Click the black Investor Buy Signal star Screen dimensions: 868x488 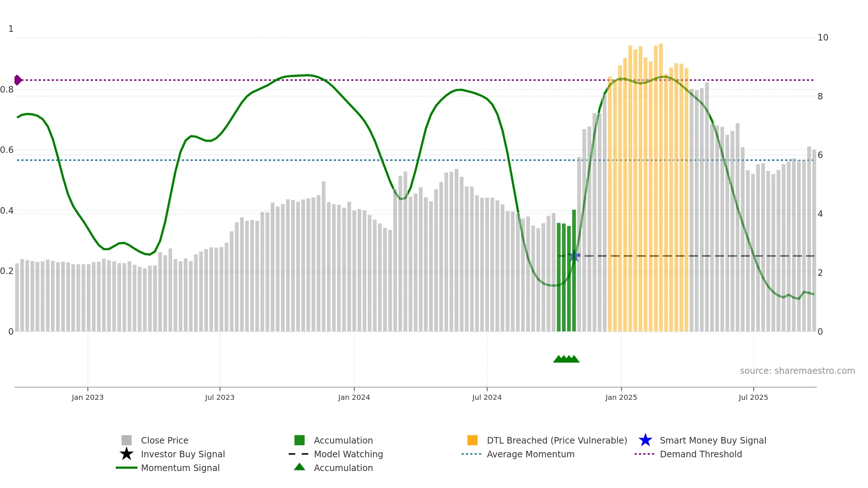pyautogui.click(x=126, y=454)
